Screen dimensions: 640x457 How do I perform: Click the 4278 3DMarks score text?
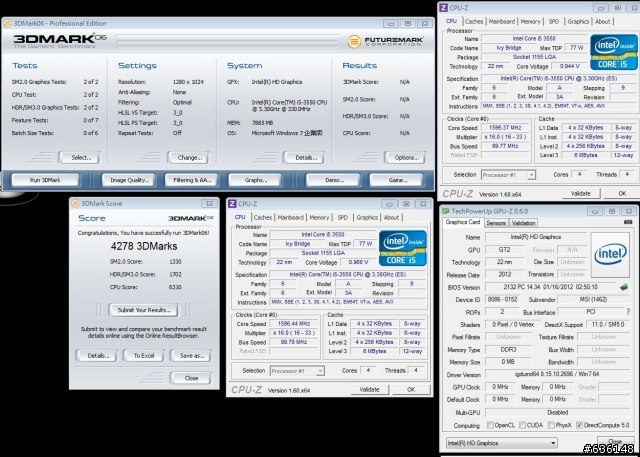[x=144, y=246]
